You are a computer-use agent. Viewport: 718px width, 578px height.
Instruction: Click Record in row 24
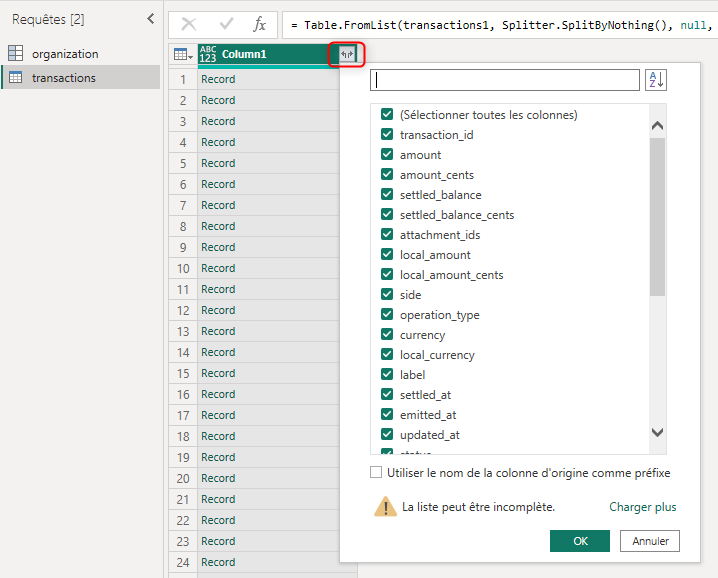pos(218,562)
